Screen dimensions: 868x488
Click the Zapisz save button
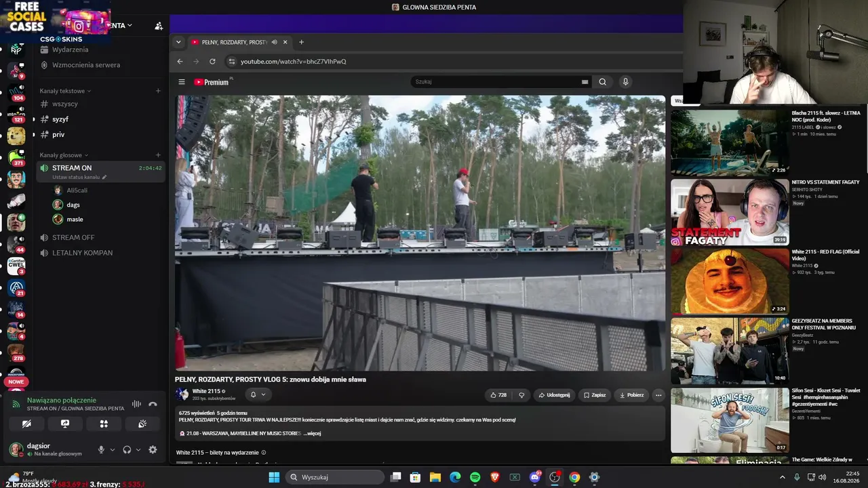click(x=595, y=395)
